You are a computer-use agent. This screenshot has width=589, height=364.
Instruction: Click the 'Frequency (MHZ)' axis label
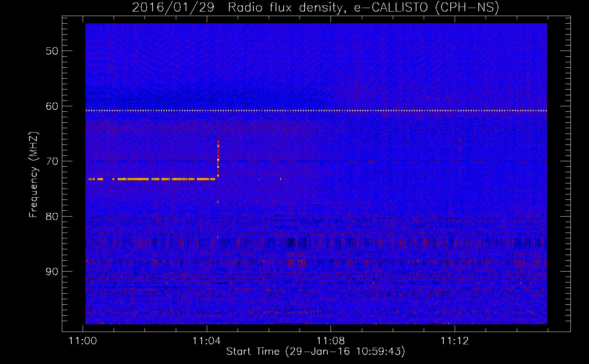[x=33, y=175]
